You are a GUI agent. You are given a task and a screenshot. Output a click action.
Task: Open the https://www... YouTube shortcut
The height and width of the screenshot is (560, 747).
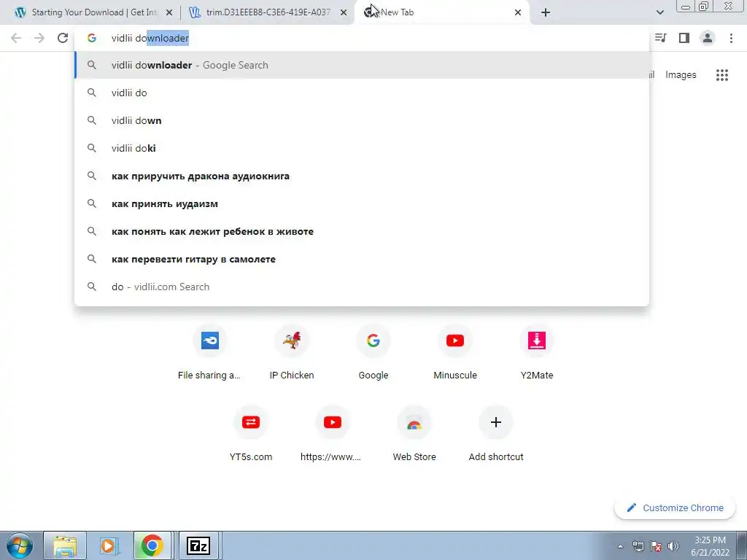332,435
